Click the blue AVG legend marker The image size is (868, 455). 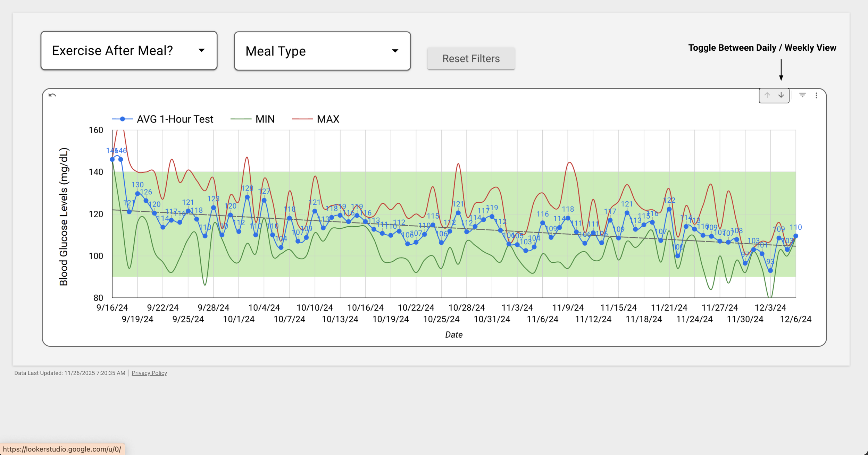[122, 119]
